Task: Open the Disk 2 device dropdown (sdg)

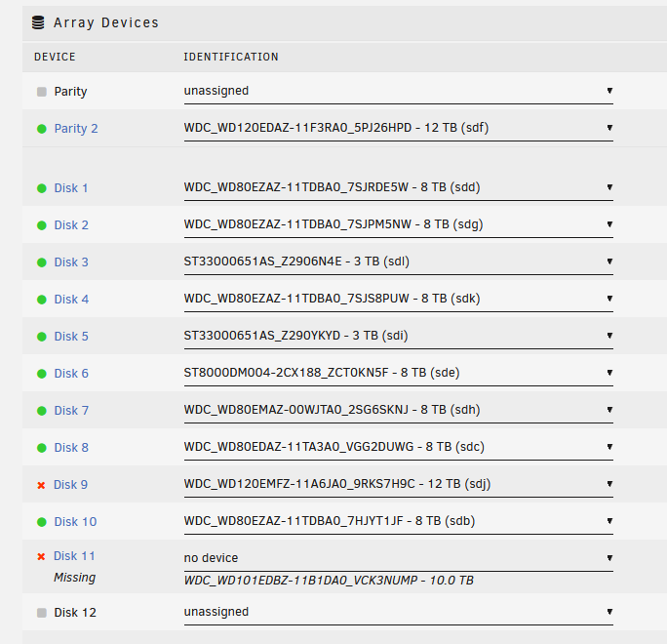Action: point(398,224)
